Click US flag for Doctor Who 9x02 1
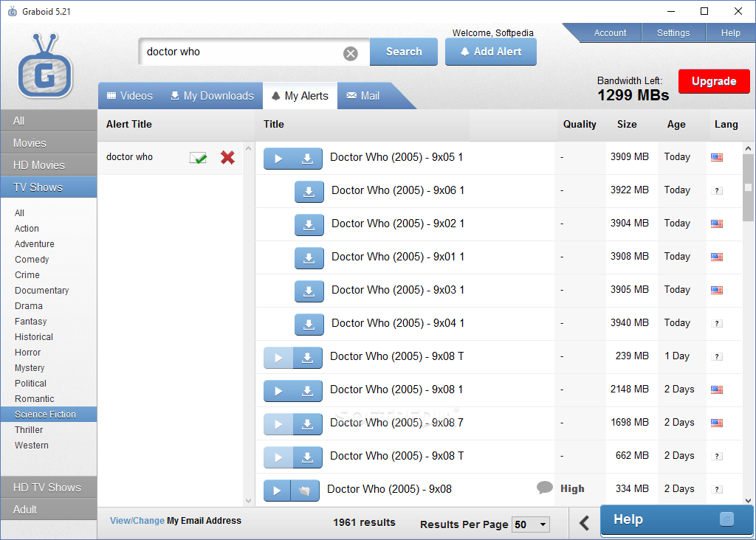This screenshot has height=540, width=756. pyautogui.click(x=717, y=224)
